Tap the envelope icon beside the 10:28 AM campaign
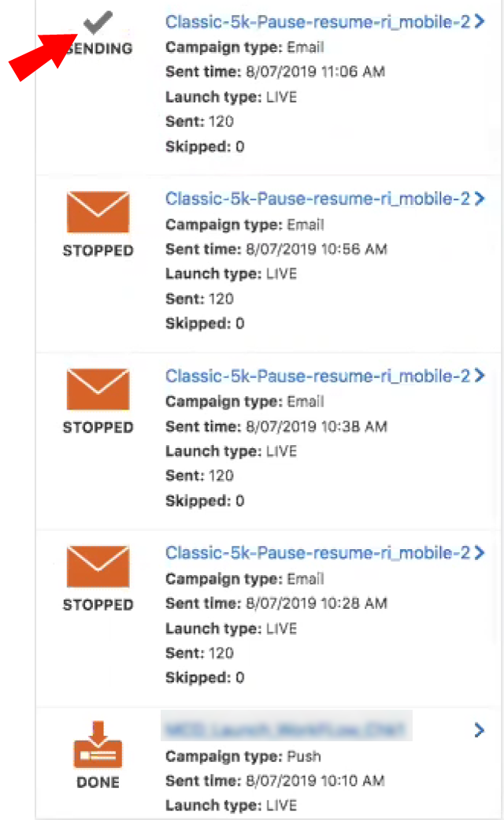Screen dimensions: 504x820 coord(98,566)
